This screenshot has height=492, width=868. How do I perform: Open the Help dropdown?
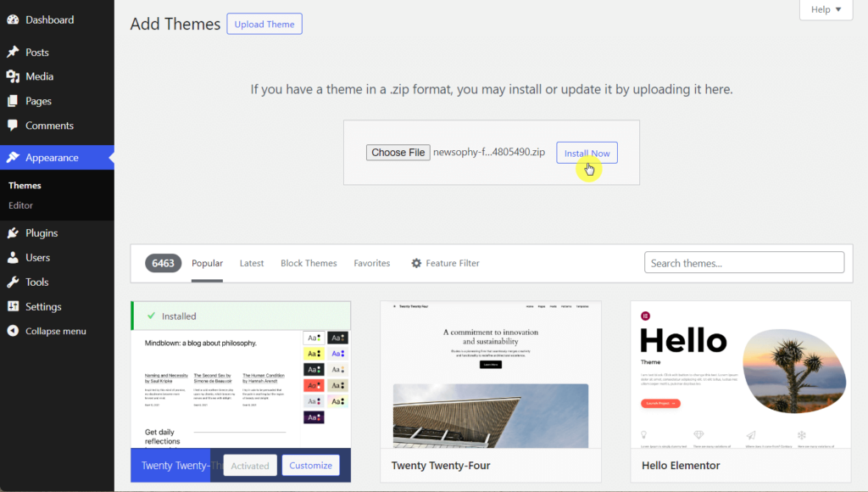pos(826,9)
